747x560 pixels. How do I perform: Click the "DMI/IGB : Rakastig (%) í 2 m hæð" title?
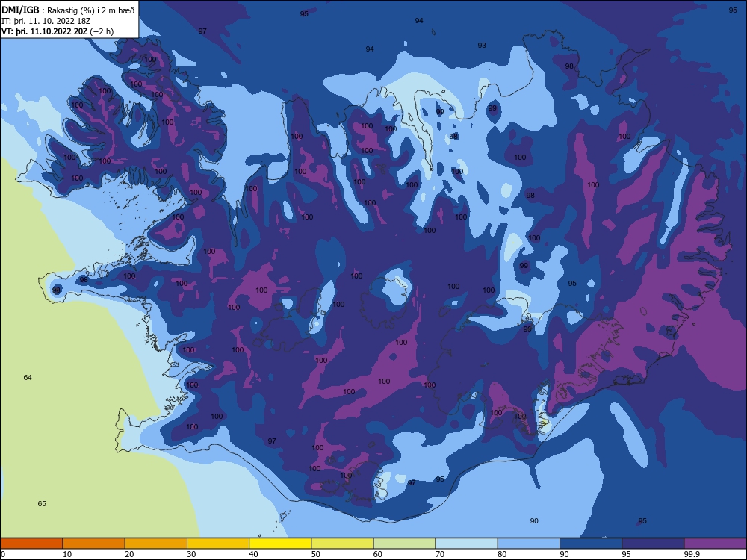tap(68, 10)
